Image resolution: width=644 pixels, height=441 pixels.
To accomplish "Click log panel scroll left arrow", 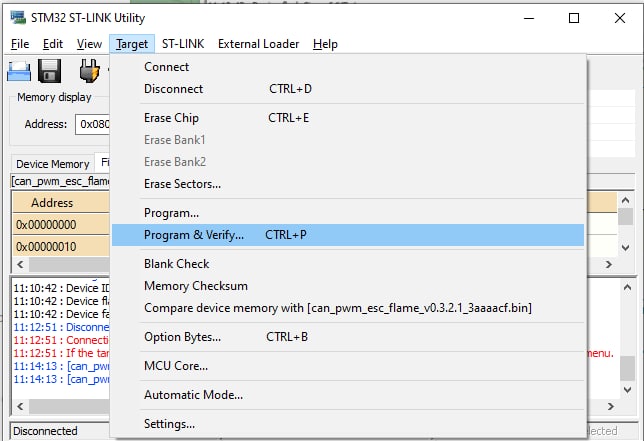I will (x=20, y=407).
